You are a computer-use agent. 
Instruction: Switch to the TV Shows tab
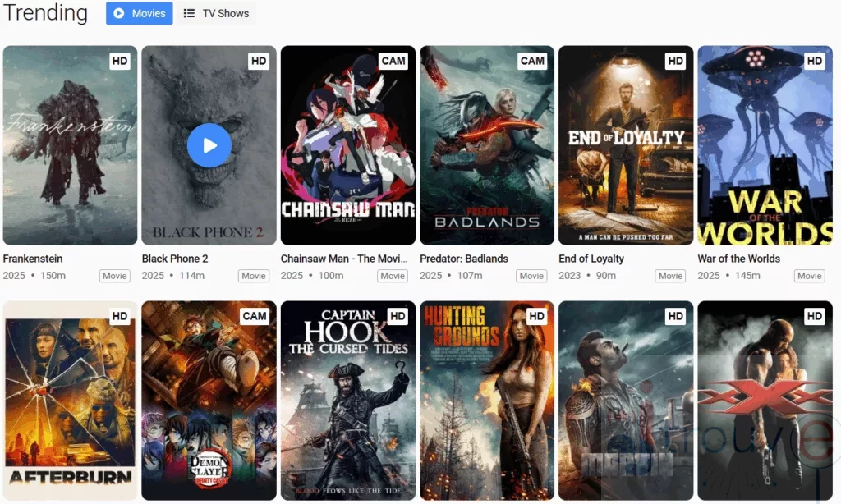click(216, 13)
